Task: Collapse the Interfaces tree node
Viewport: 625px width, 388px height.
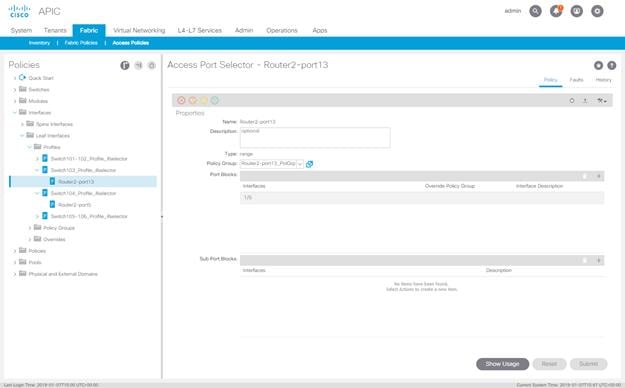Action: click(15, 112)
